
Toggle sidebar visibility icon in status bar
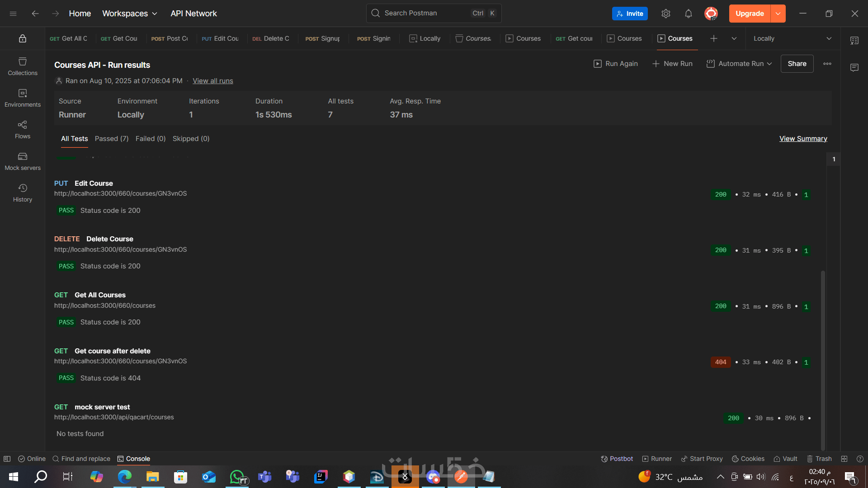point(7,459)
